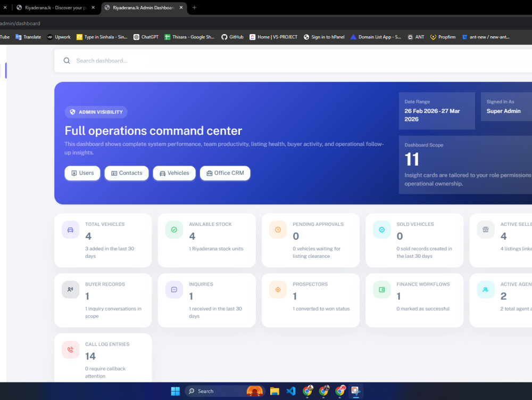Click "1 Riyaderana stock units" text
The height and width of the screenshot is (400, 532).
(x=216, y=249)
